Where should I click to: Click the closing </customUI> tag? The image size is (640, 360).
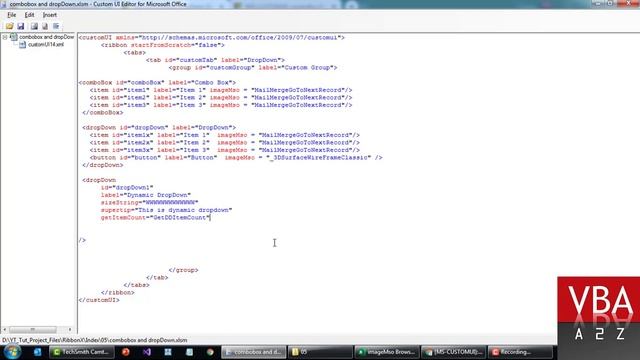tap(99, 300)
